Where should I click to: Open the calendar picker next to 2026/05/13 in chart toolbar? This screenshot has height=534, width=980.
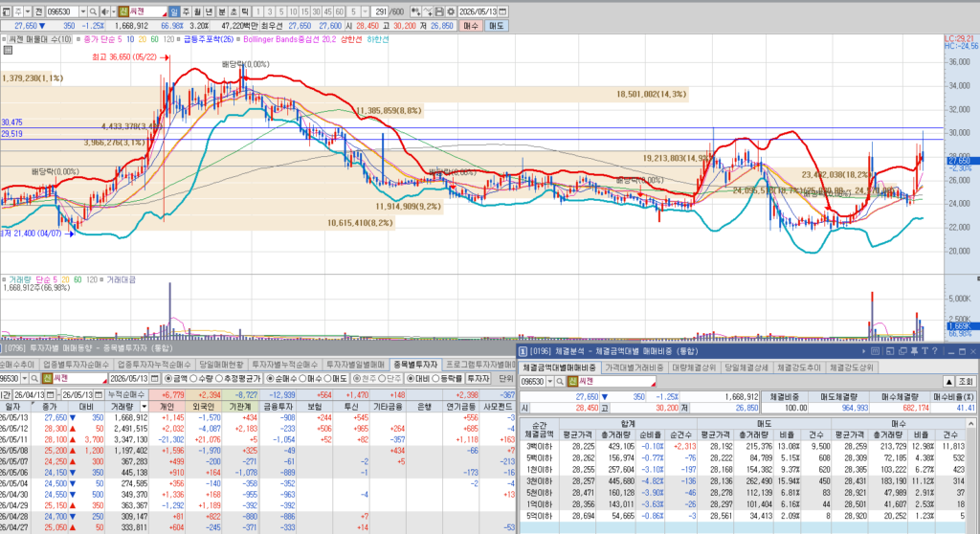coord(502,11)
